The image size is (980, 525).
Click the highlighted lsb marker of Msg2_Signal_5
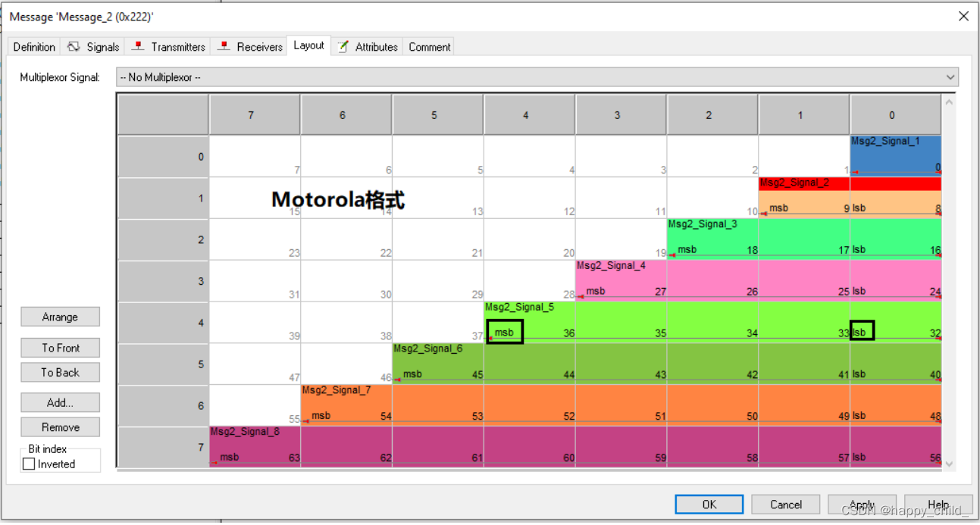[863, 331]
